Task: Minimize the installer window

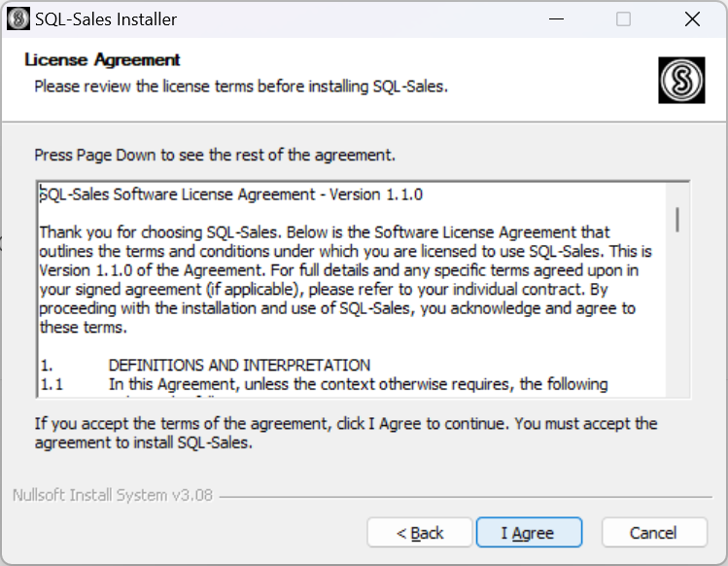Action: coord(556,19)
